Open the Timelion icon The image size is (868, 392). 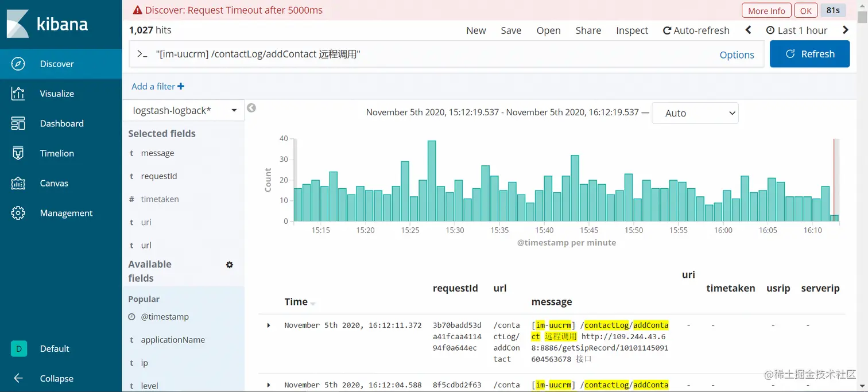point(18,153)
